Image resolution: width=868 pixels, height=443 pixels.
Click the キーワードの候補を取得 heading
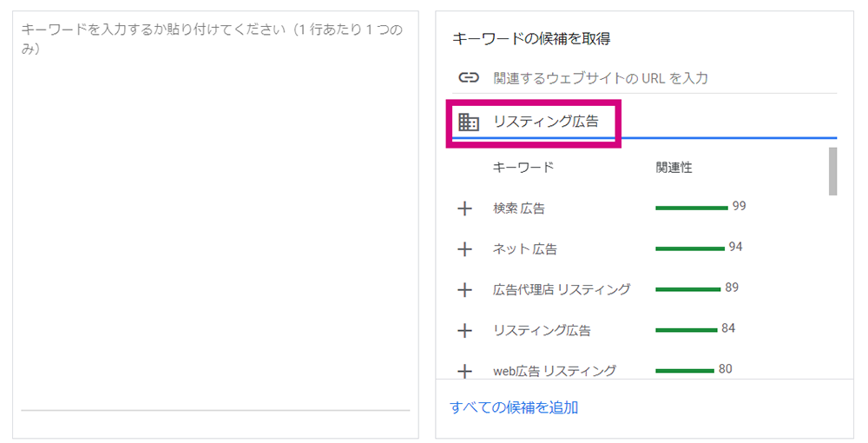coord(531,39)
